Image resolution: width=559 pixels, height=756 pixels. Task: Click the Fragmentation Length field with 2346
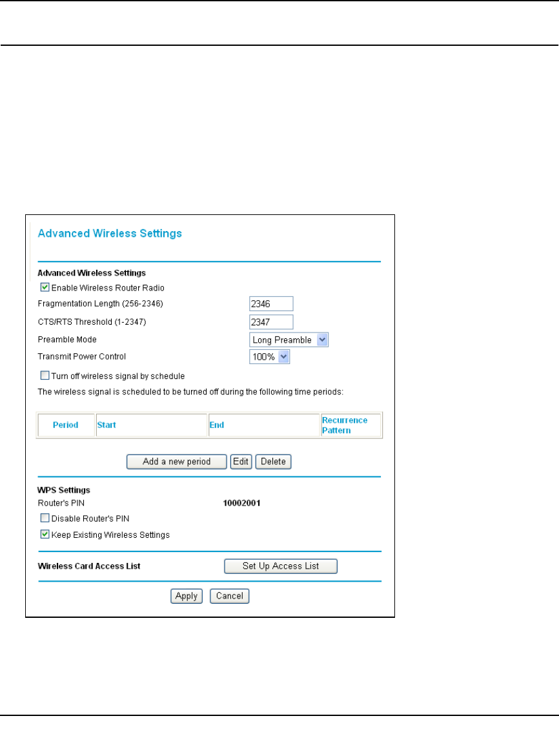click(271, 303)
